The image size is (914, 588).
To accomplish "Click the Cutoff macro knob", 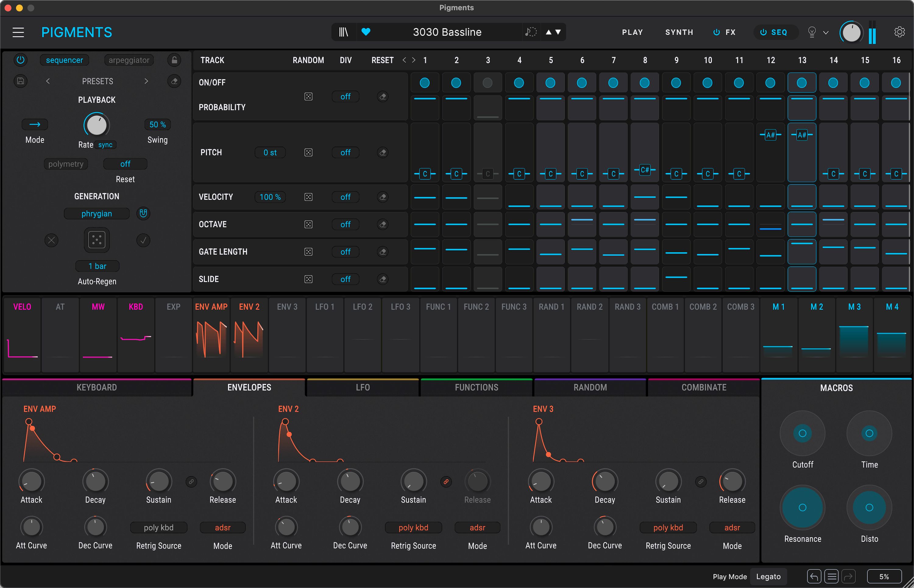I will coord(802,433).
